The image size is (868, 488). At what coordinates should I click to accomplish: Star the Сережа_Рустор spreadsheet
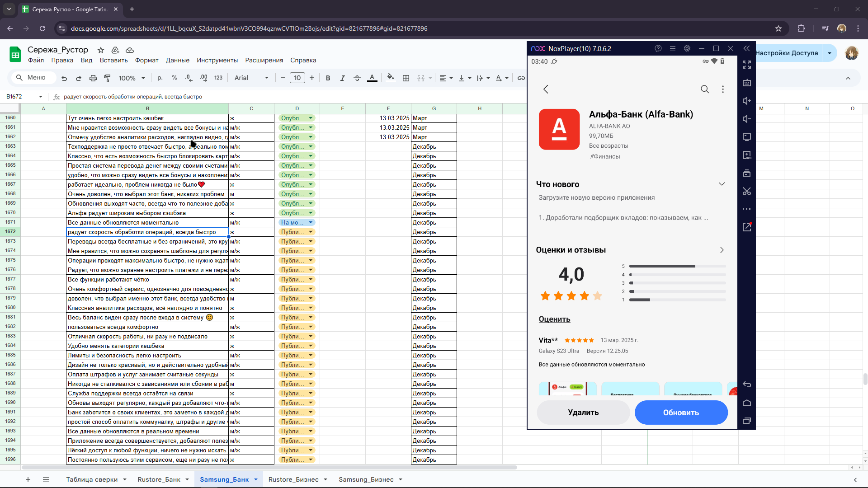click(101, 50)
